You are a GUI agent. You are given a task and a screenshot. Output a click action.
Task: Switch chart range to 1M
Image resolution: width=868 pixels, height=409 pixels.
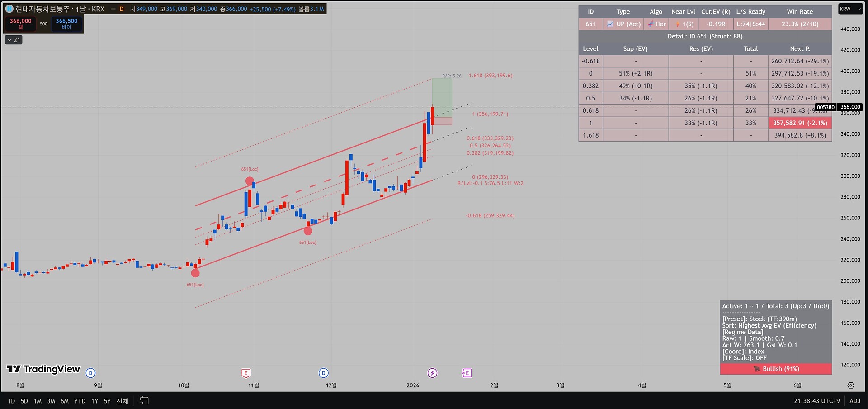(x=38, y=401)
